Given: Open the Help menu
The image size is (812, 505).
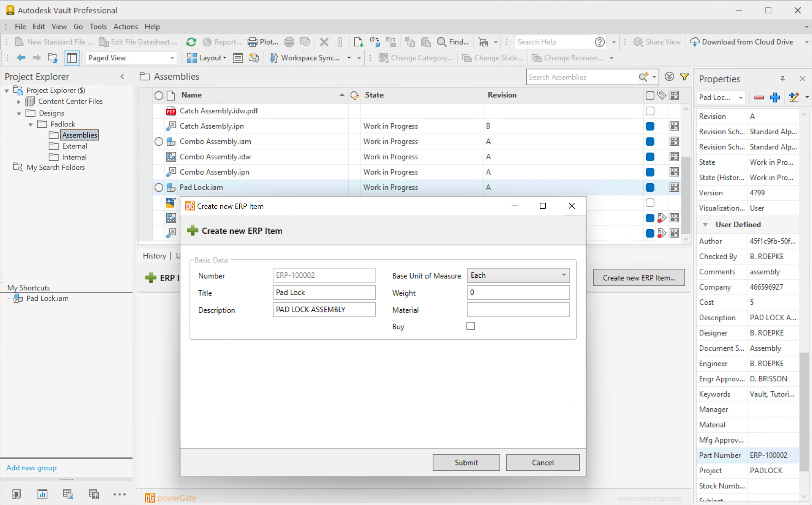Looking at the screenshot, I should [152, 27].
